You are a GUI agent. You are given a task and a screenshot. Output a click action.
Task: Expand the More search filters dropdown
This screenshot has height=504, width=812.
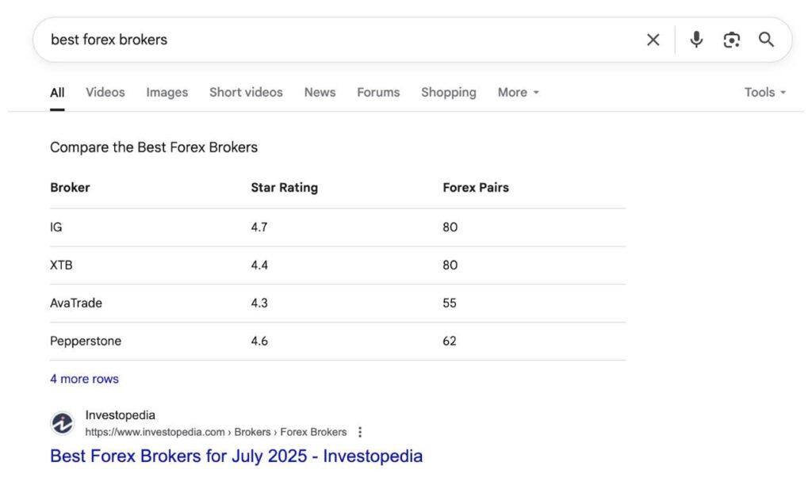point(518,93)
